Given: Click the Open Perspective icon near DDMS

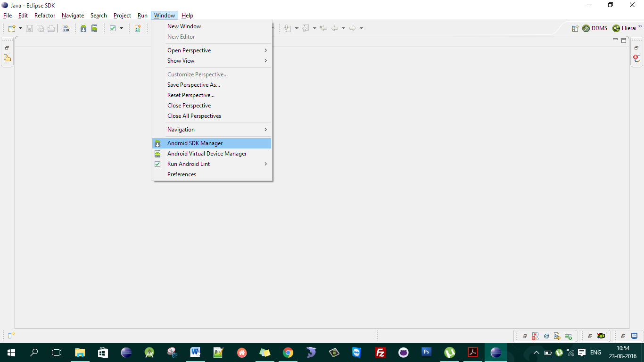Looking at the screenshot, I should pyautogui.click(x=575, y=28).
